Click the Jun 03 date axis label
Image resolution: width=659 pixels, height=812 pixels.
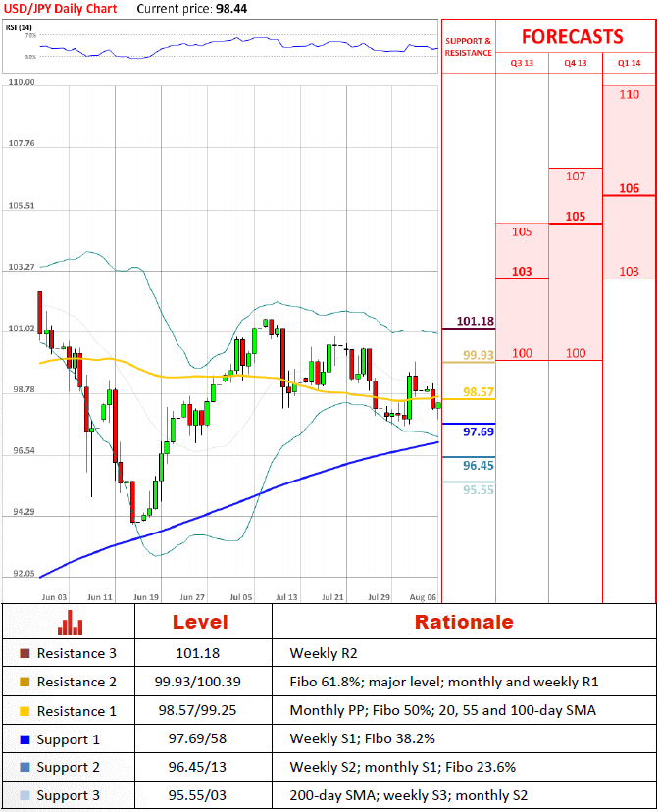point(54,597)
